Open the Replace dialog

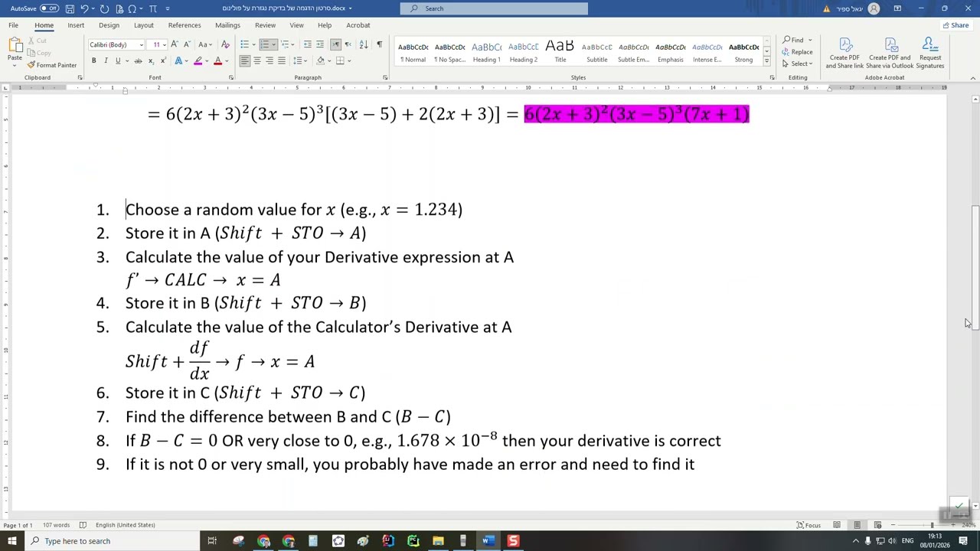797,52
